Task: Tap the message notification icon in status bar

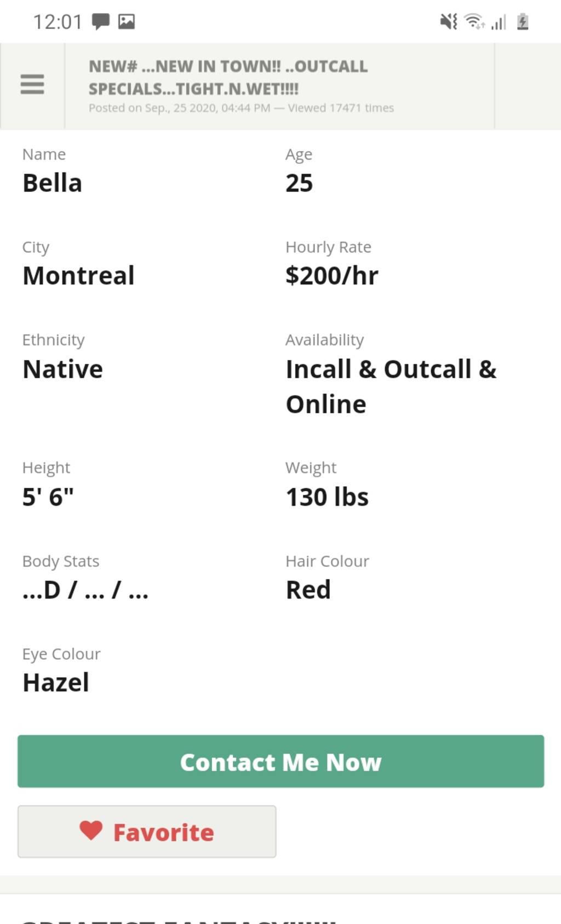Action: tap(101, 22)
